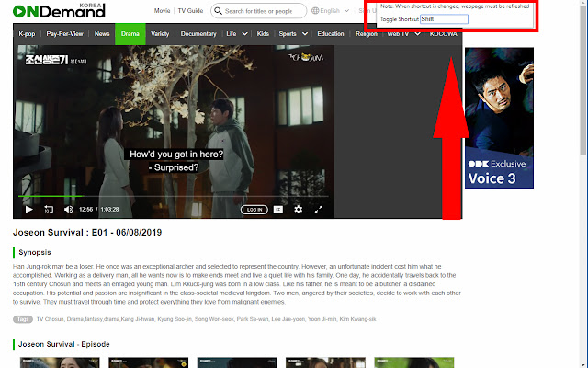Screen dimensions: 588x368
Task: Click the search magnifier icon
Action: click(x=218, y=11)
